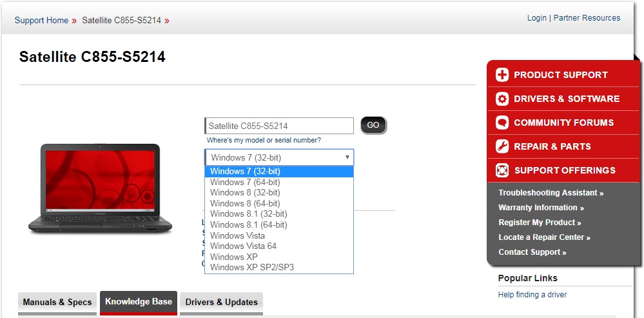Open "Where's my model or serial number?" link
This screenshot has width=644, height=318.
pyautogui.click(x=264, y=141)
